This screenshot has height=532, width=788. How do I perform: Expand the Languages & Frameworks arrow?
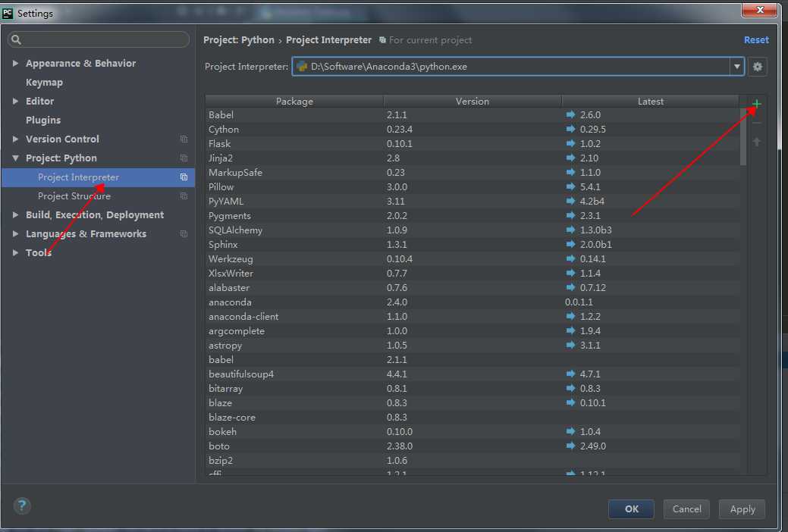point(15,234)
